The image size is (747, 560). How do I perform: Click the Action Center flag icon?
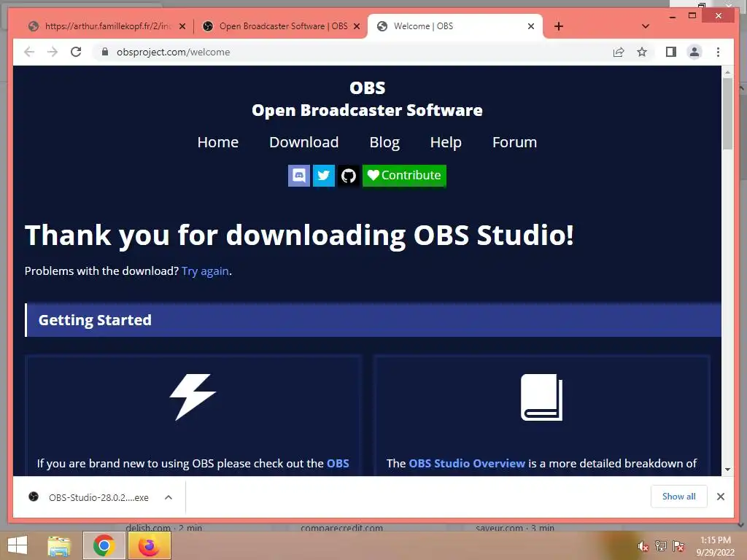click(x=678, y=546)
